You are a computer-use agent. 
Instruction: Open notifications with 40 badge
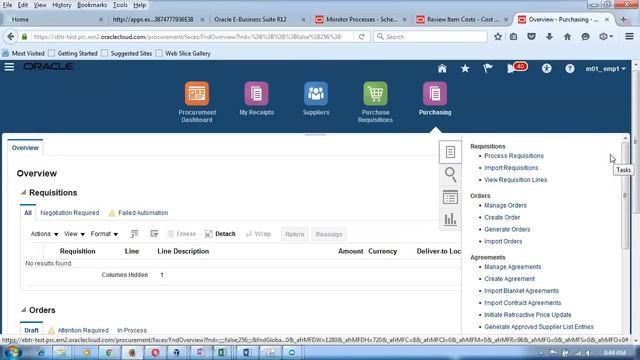pos(516,68)
